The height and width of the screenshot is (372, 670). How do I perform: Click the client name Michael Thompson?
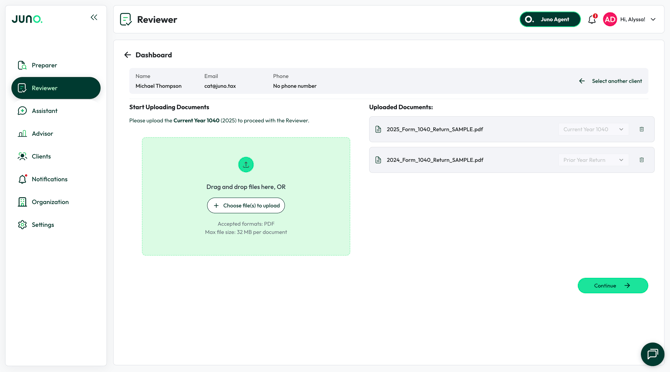159,86
